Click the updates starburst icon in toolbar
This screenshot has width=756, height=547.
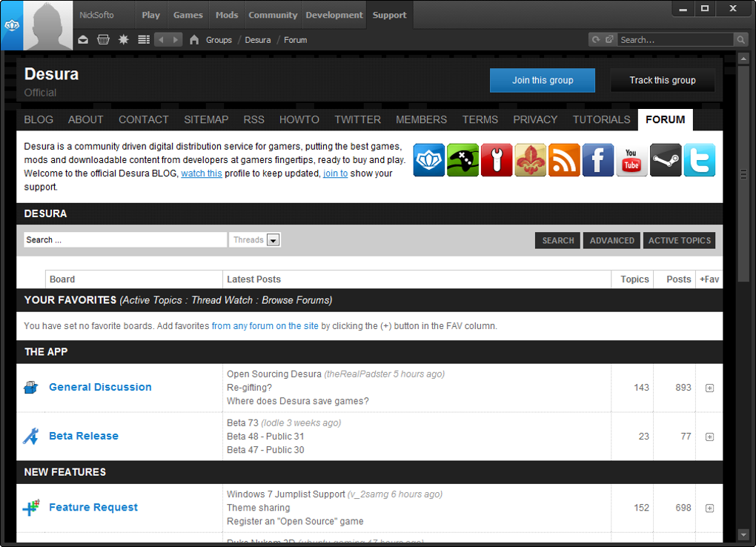124,39
